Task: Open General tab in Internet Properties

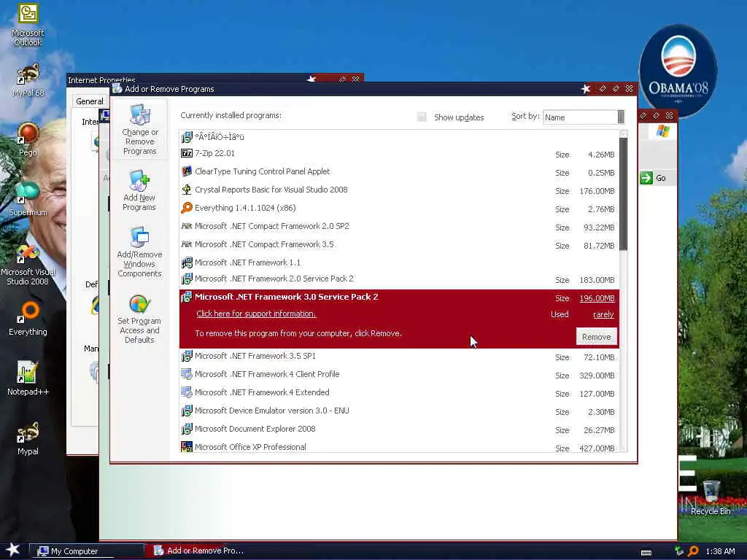Action: (x=90, y=101)
